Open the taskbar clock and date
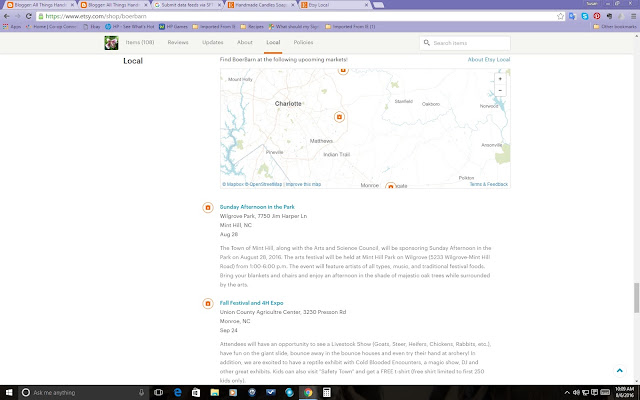Image resolution: width=640 pixels, height=400 pixels. [624, 393]
